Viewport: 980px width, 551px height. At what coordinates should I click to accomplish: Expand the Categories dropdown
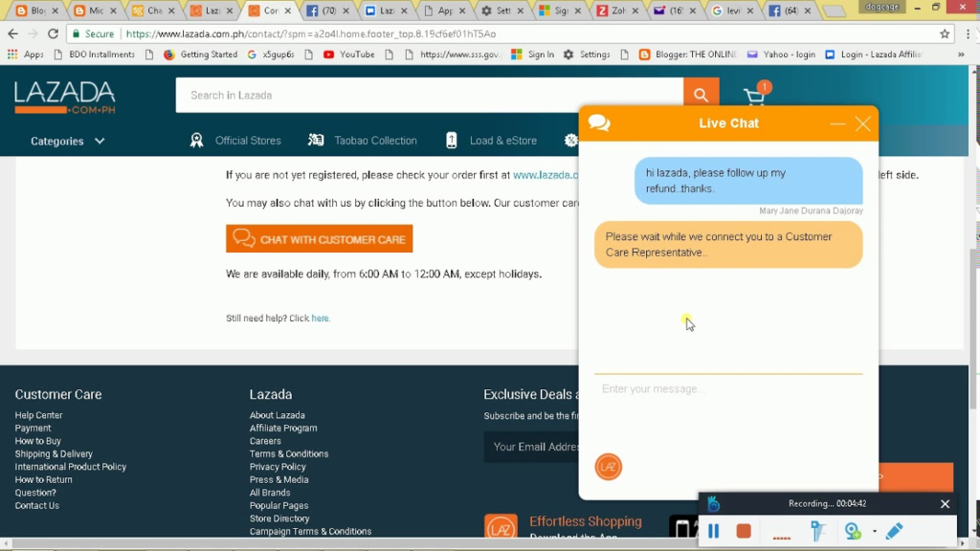(68, 142)
